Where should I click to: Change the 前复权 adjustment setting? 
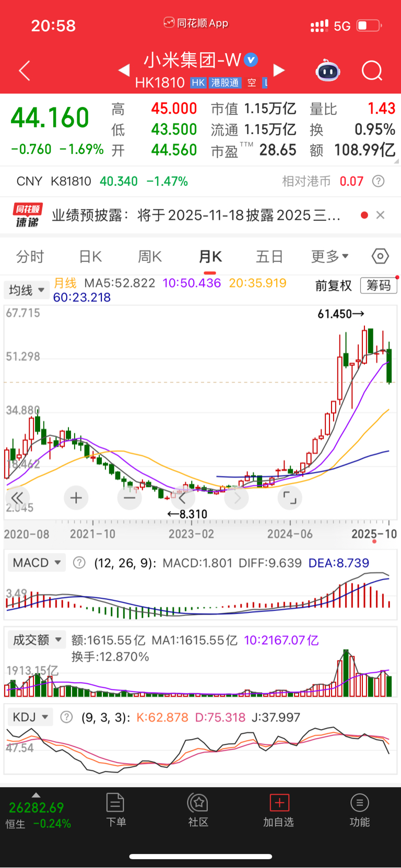[334, 286]
